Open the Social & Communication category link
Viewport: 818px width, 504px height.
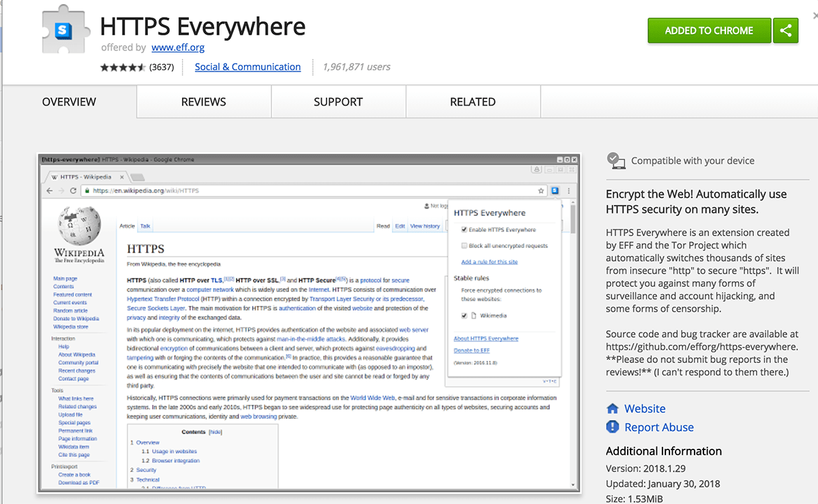point(247,67)
